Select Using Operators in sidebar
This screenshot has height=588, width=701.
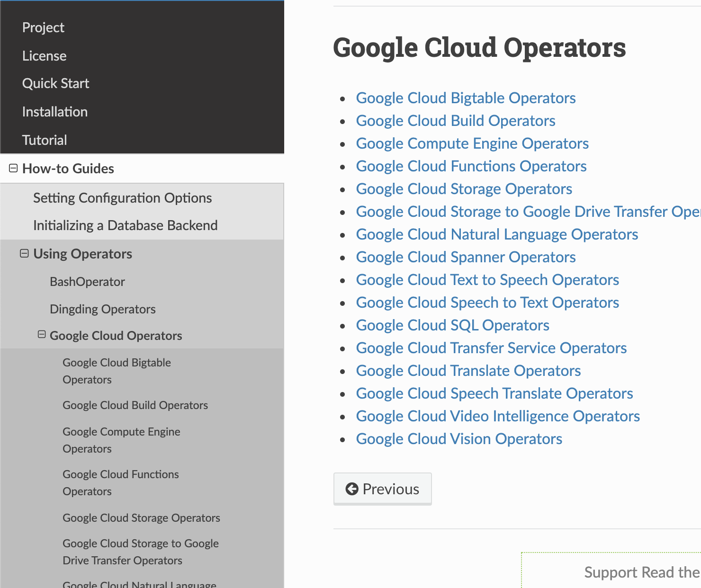pyautogui.click(x=82, y=254)
